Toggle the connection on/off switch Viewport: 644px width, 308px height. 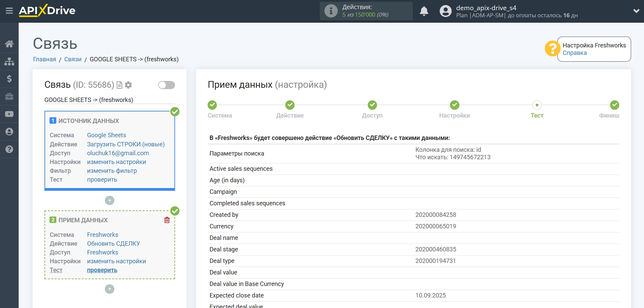(x=166, y=85)
